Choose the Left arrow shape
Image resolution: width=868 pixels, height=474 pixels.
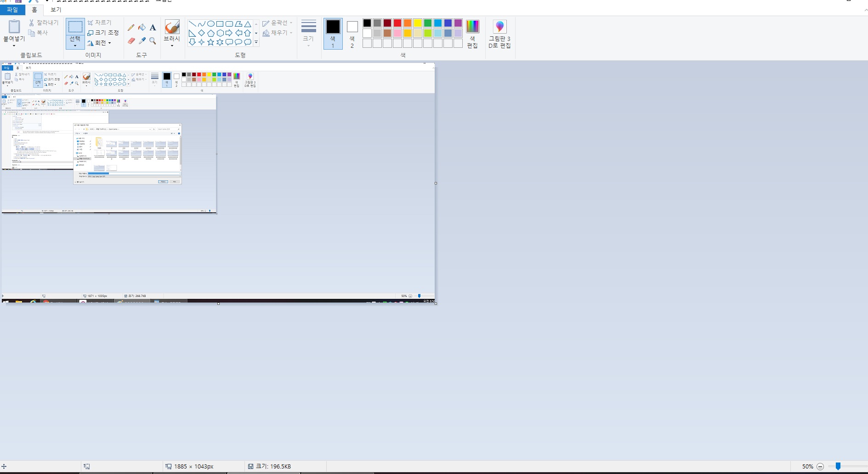pyautogui.click(x=238, y=33)
